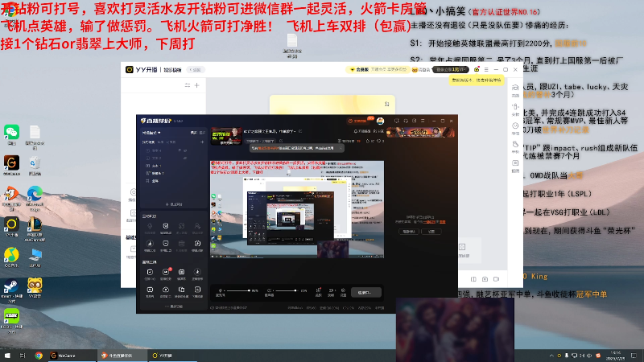The width and height of the screenshot is (644, 362).
Task: Open Chrome from the taskbar
Action: (39, 356)
